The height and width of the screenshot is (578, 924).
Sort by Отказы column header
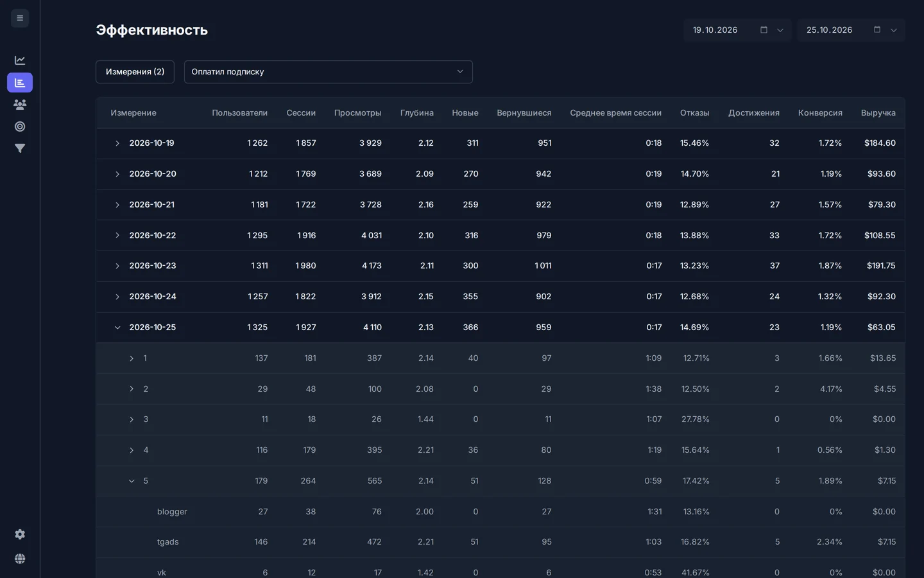[695, 113]
